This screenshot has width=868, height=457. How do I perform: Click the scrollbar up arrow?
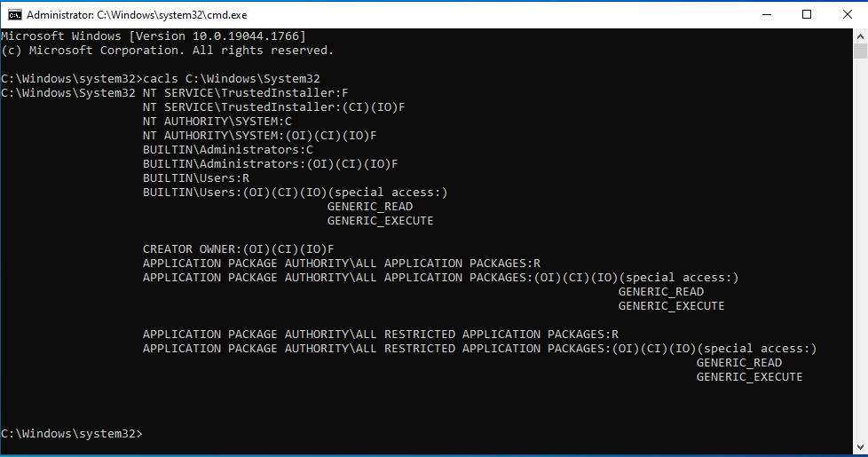tap(859, 36)
